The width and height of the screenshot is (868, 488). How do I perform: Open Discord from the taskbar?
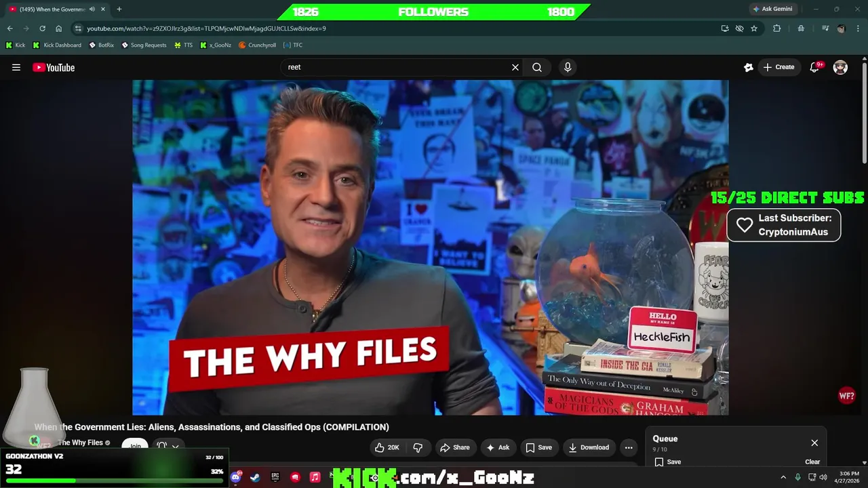(x=235, y=477)
